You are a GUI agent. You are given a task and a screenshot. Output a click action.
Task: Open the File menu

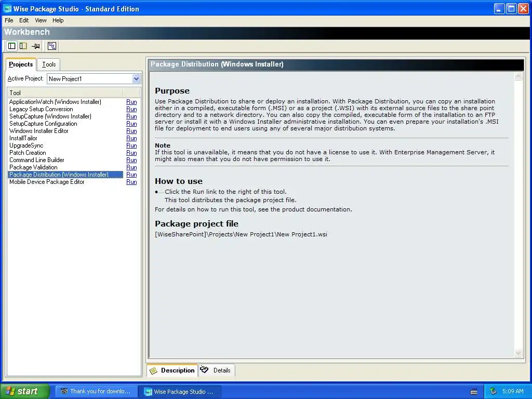pyautogui.click(x=9, y=20)
